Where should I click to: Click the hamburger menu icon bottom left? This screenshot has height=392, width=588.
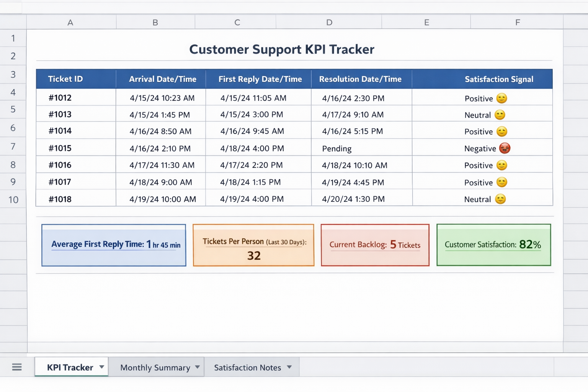[x=17, y=367]
